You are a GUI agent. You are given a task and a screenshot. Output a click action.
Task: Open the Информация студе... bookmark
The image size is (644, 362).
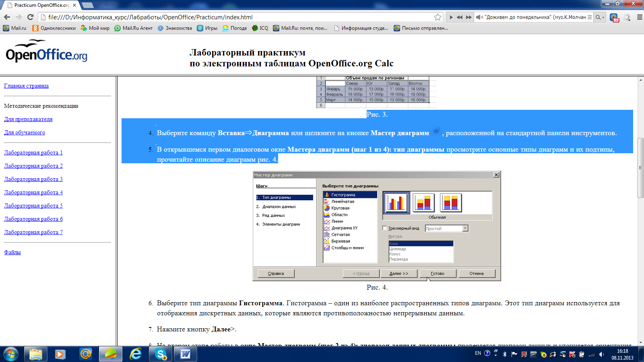coord(361,28)
